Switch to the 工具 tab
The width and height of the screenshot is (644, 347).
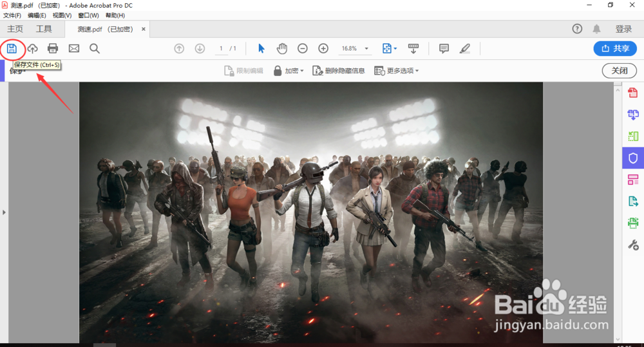44,29
